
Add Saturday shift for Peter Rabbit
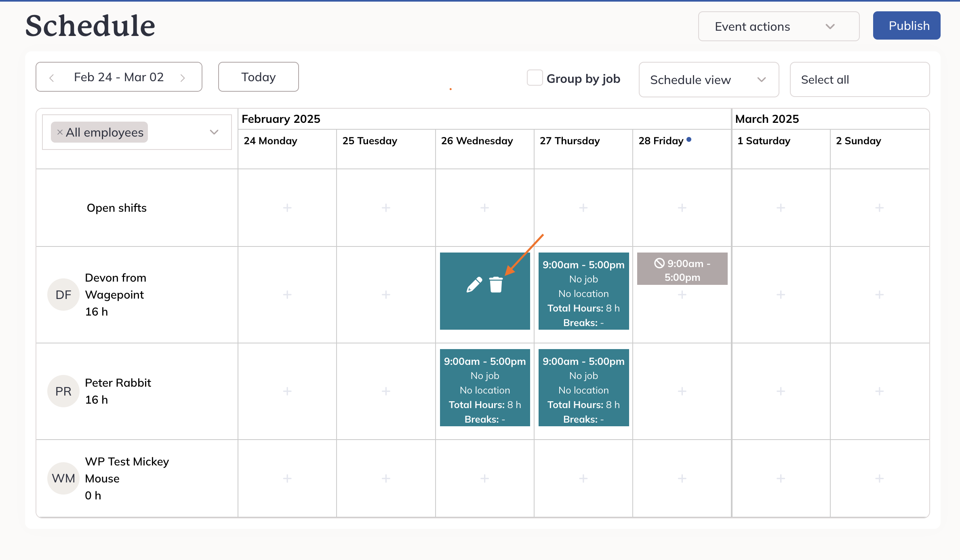tap(781, 391)
